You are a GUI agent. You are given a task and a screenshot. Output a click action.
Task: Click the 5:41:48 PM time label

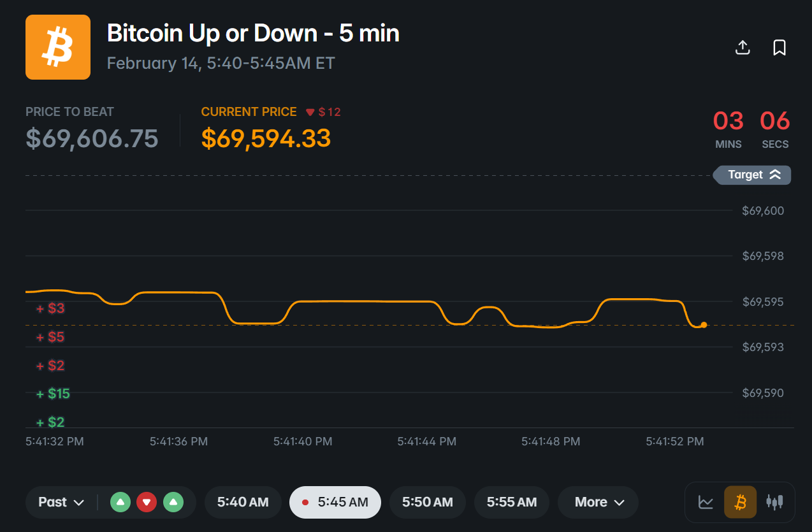pyautogui.click(x=551, y=441)
